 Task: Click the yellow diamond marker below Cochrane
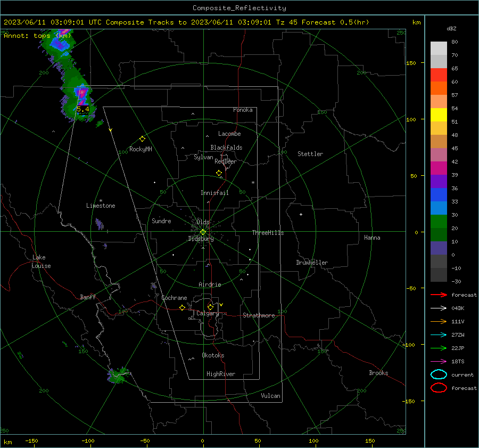click(182, 307)
